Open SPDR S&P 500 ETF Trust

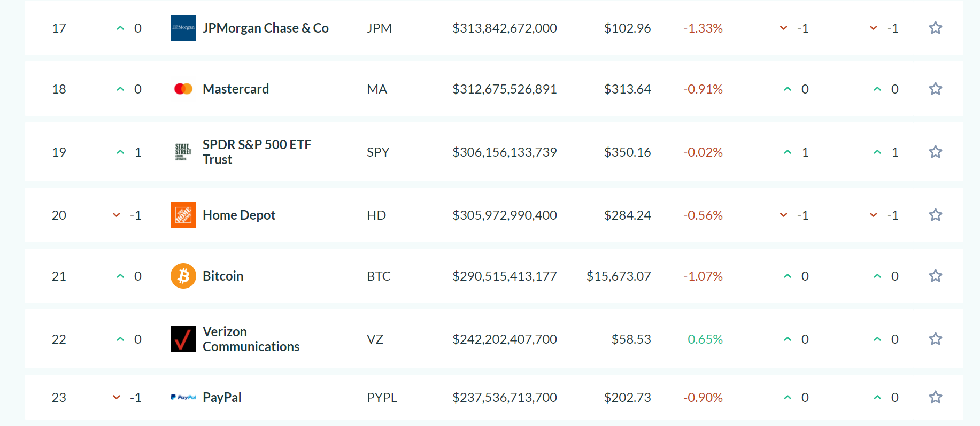pos(257,152)
